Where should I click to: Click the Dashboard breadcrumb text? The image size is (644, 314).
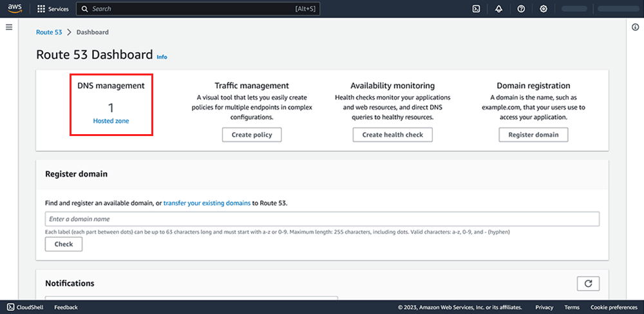click(x=92, y=32)
